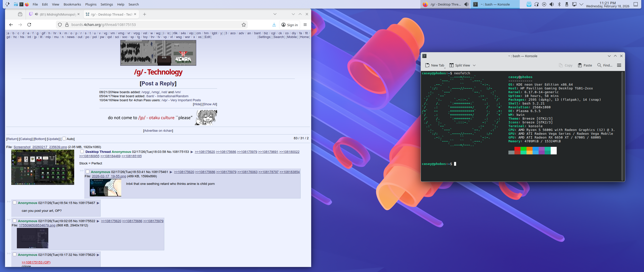Reload the page with the refresh icon

pos(29,25)
